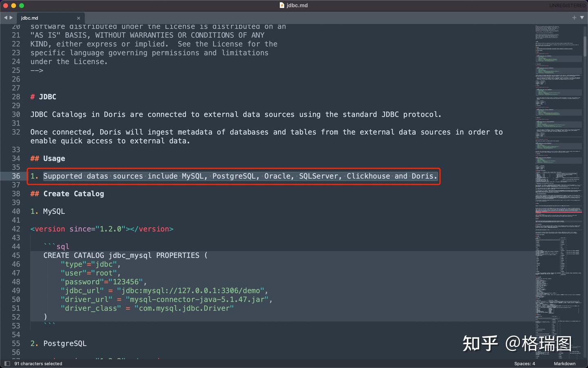The image size is (588, 368).
Task: Click the 'under the License.' line
Action: pos(69,62)
